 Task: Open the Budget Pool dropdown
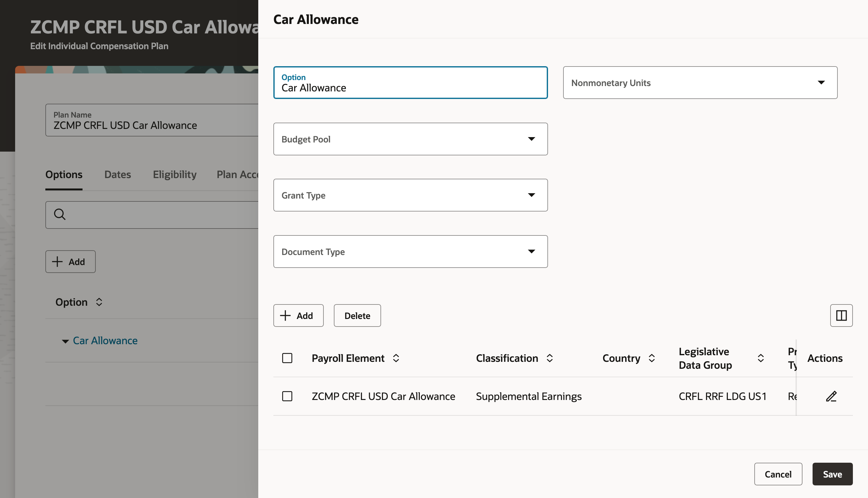[410, 139]
